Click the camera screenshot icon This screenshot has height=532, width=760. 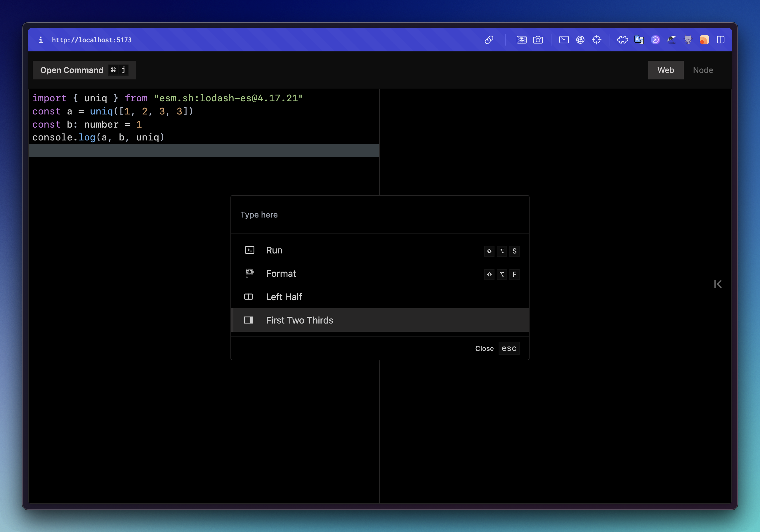[538, 40]
